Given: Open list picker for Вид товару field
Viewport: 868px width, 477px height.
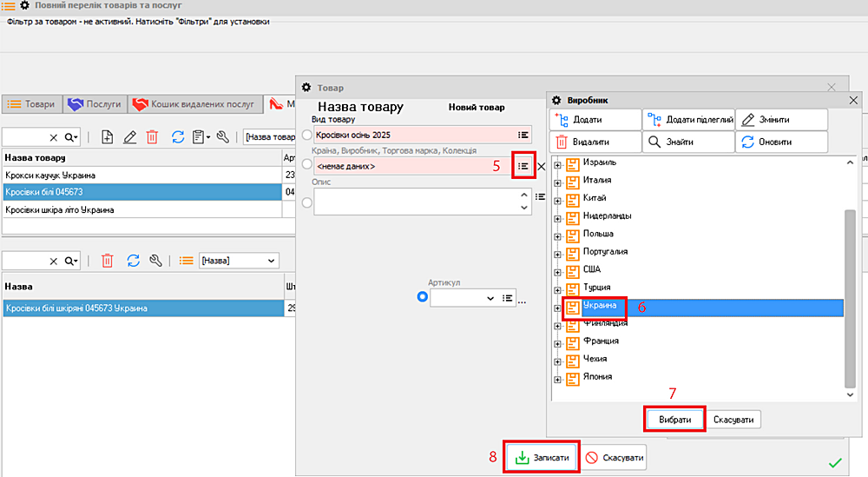Looking at the screenshot, I should pos(523,135).
